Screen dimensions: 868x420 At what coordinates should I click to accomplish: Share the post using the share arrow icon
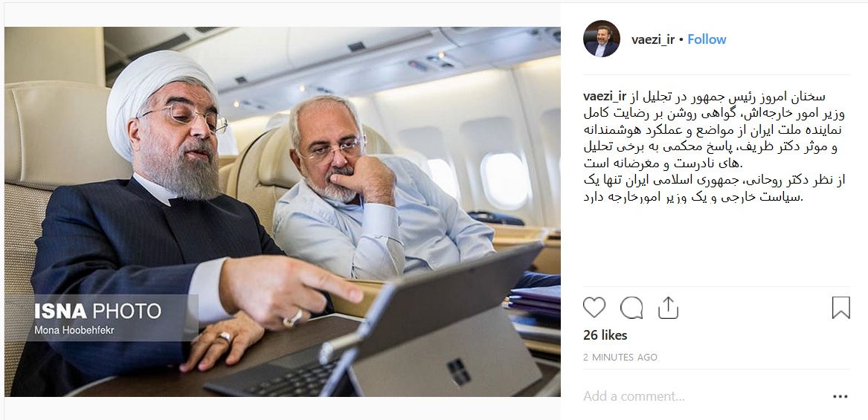click(668, 308)
